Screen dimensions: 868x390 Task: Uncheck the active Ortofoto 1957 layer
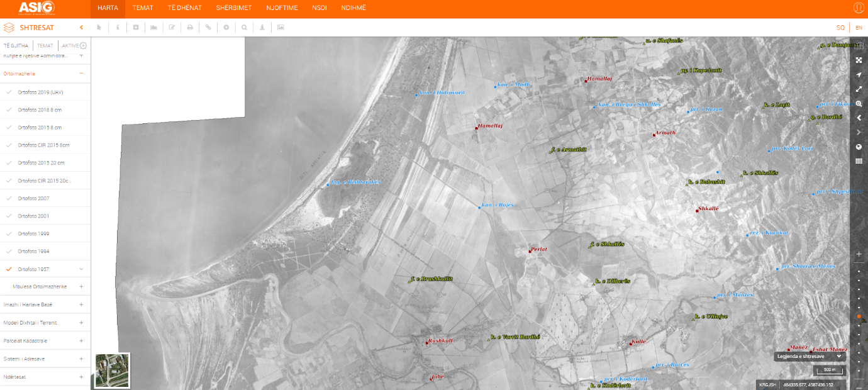pos(9,269)
